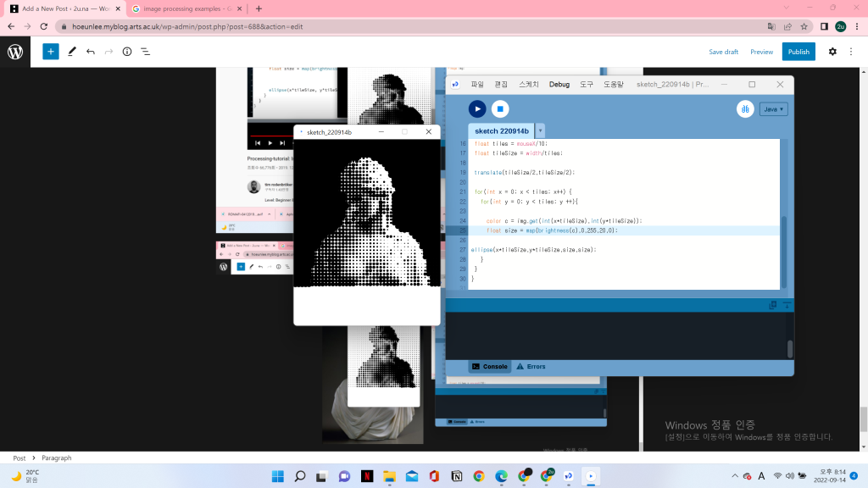The image size is (868, 488).
Task: Open the 도움말 menu in Processing
Action: pos(614,84)
